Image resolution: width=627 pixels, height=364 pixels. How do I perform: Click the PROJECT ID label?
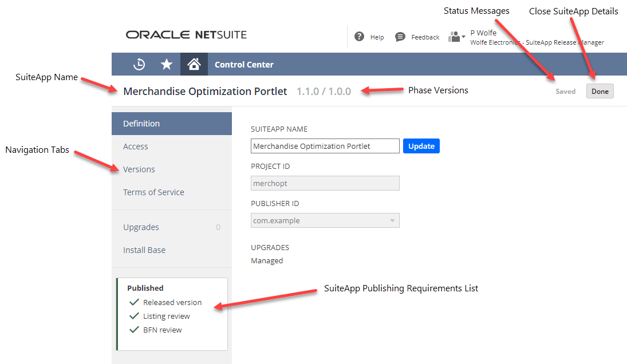pos(270,166)
